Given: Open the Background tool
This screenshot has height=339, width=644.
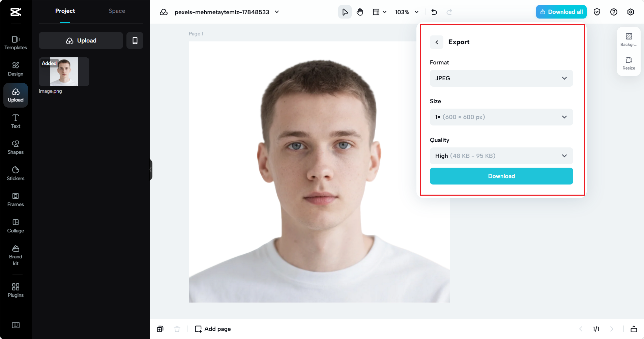Looking at the screenshot, I should click(x=629, y=39).
